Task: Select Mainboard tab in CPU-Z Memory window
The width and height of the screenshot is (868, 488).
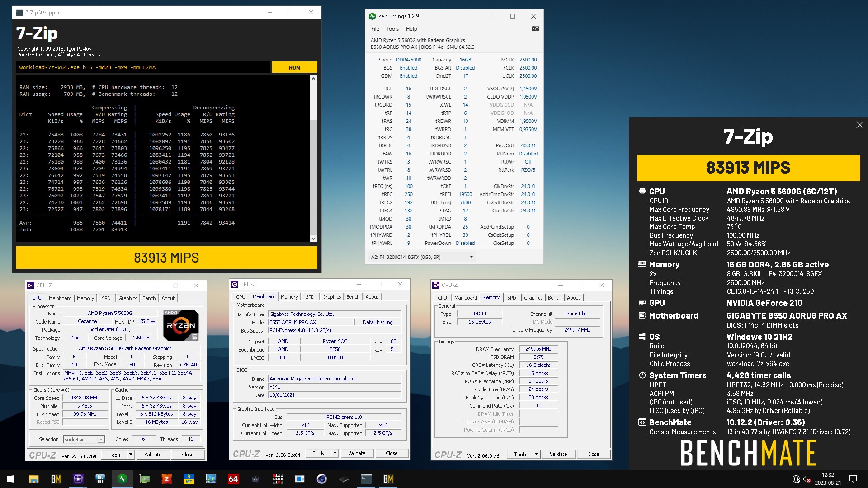Action: [466, 298]
